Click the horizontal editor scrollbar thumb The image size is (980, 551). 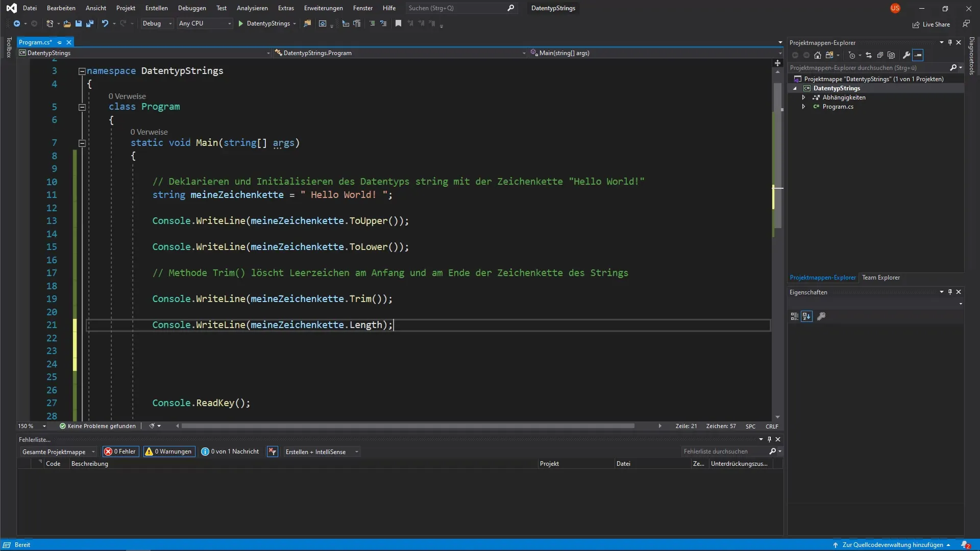pos(408,426)
